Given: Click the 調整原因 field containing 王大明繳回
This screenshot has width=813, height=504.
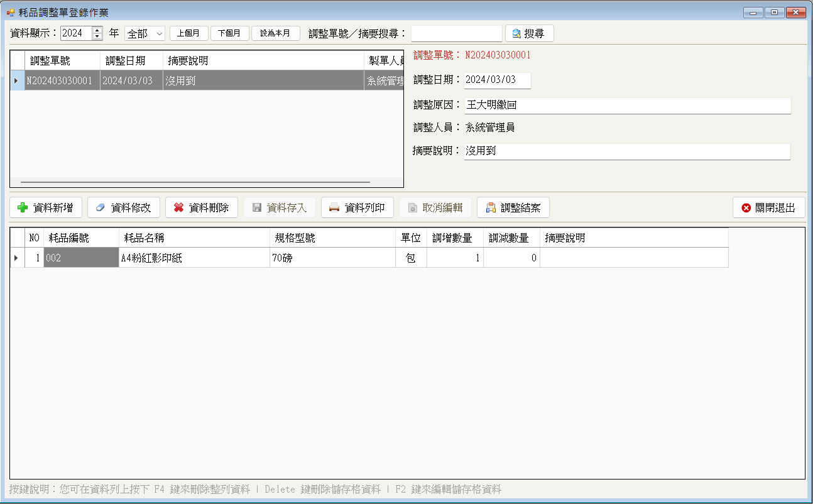Looking at the screenshot, I should 628,106.
